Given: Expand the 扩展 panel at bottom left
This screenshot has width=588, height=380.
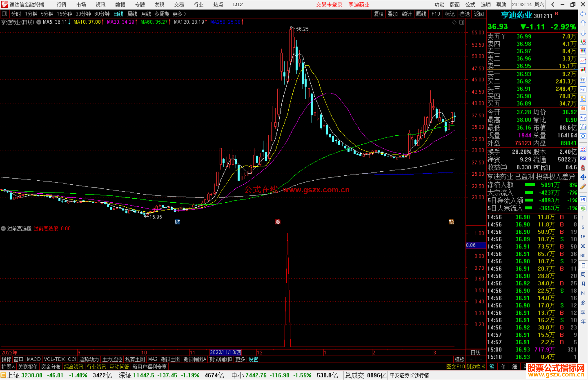Looking at the screenshot, I should [8, 367].
